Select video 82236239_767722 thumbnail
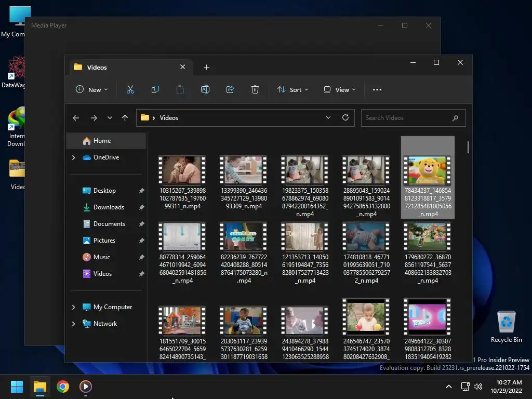This screenshot has height=399, width=532. click(x=244, y=236)
